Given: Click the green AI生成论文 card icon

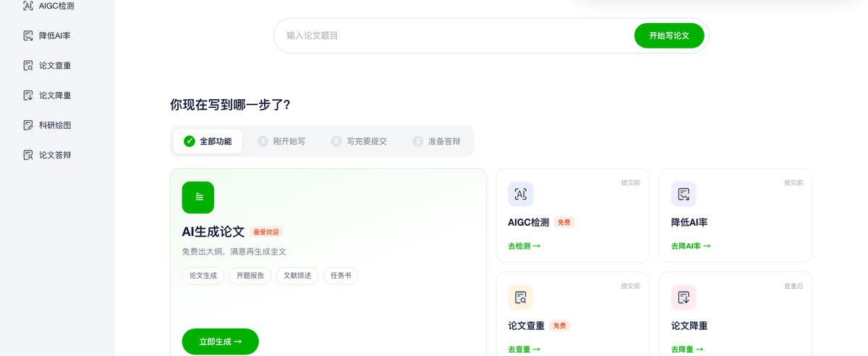Looking at the screenshot, I should tap(198, 198).
